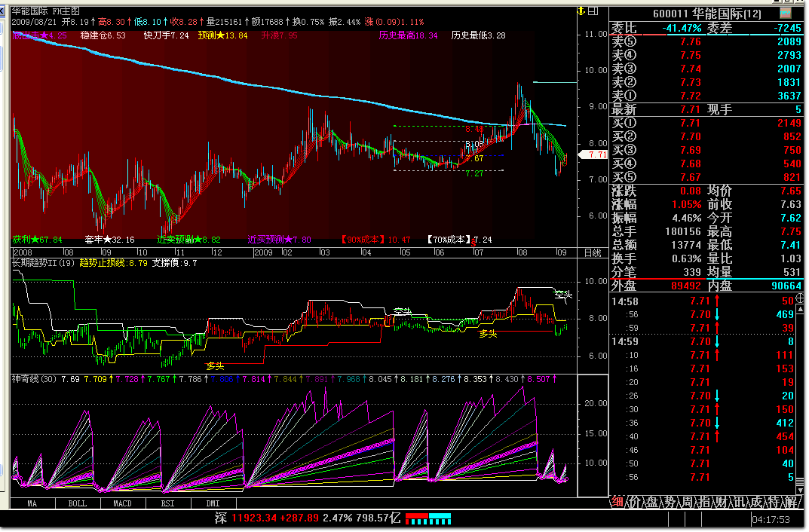Select the 成 tab
809x532 pixels.
[x=756, y=502]
